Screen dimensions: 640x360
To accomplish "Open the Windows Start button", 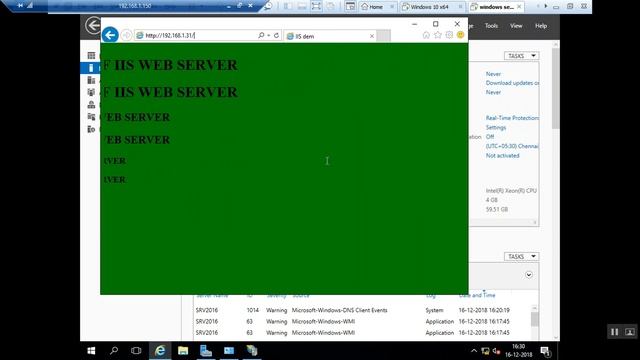I will click(91, 351).
